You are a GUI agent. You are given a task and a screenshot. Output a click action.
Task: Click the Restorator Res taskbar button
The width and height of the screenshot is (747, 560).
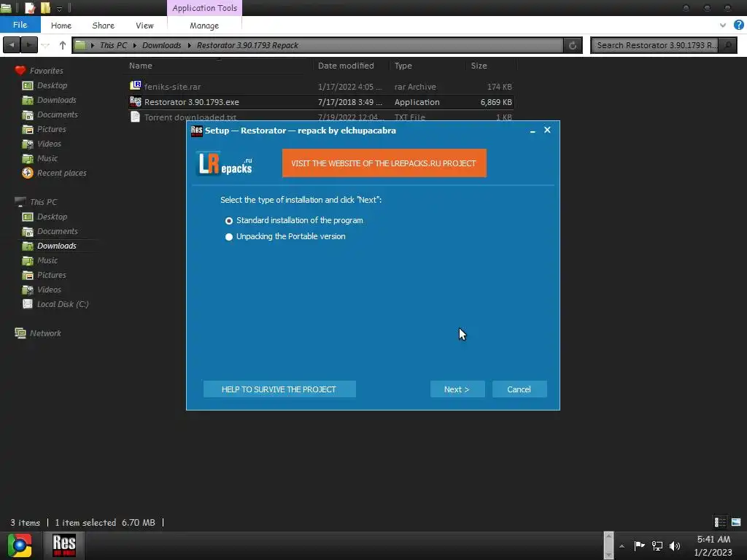tap(64, 545)
